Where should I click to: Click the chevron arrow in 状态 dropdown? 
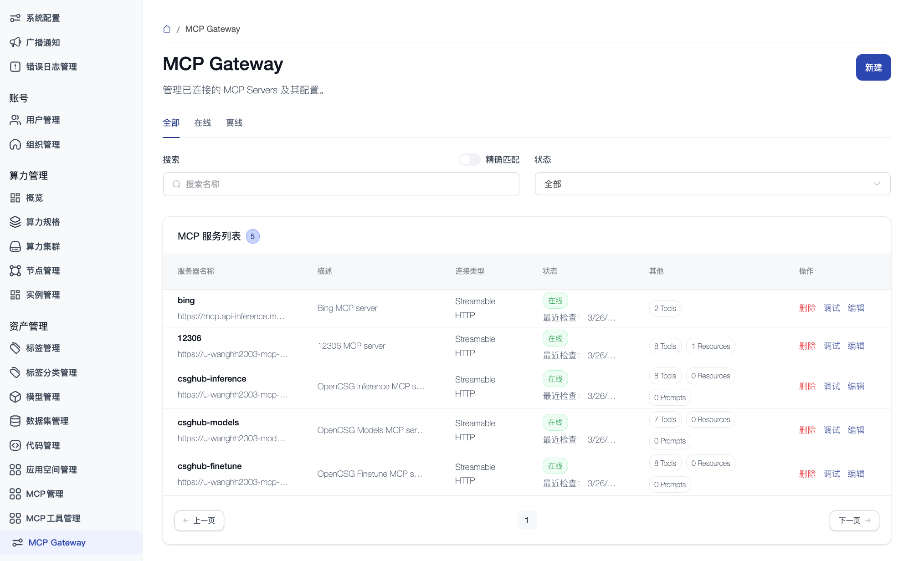point(877,184)
